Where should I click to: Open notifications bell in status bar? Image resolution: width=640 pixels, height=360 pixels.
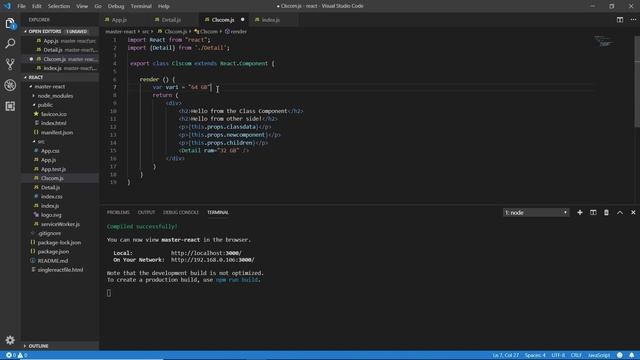[631, 355]
